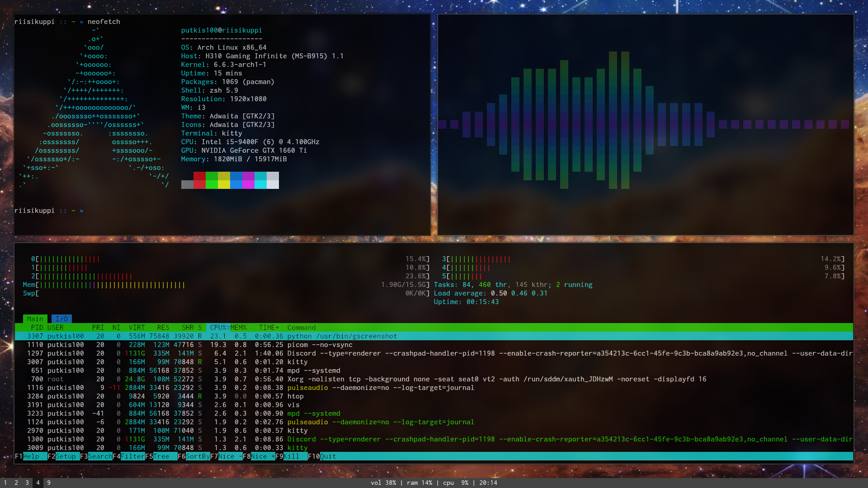Screen dimensions: 868x488
Task: Click Quit in htop footer
Action: (x=322, y=456)
